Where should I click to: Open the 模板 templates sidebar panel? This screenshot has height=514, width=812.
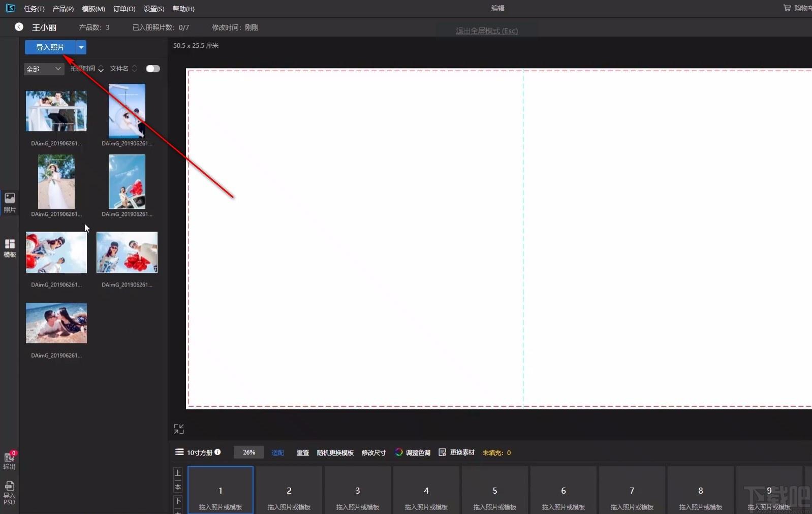tap(10, 248)
